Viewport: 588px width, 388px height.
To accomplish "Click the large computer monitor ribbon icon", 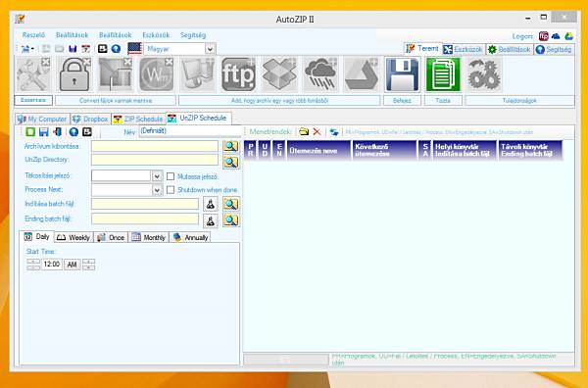I will point(197,74).
